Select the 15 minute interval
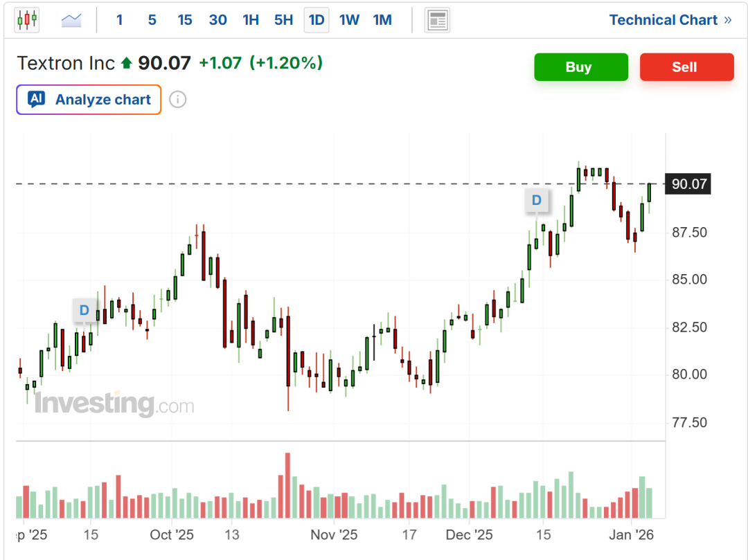Viewport: 748px width, 560px height. point(185,20)
